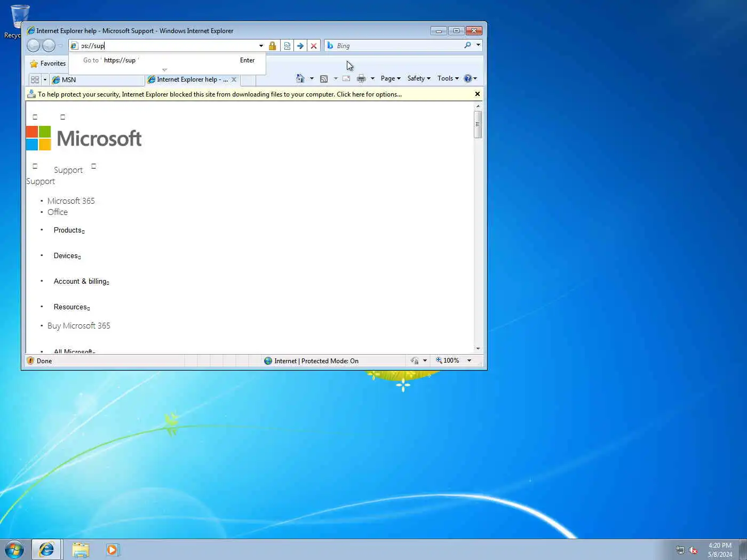The width and height of the screenshot is (747, 560).
Task: Click the Done status shield icon
Action: point(30,361)
